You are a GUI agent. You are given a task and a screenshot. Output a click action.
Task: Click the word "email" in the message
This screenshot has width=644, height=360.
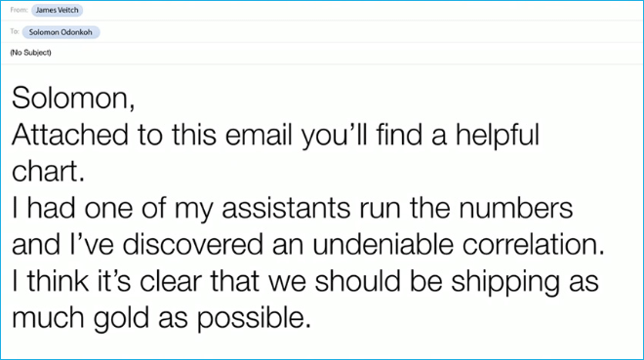[259, 135]
